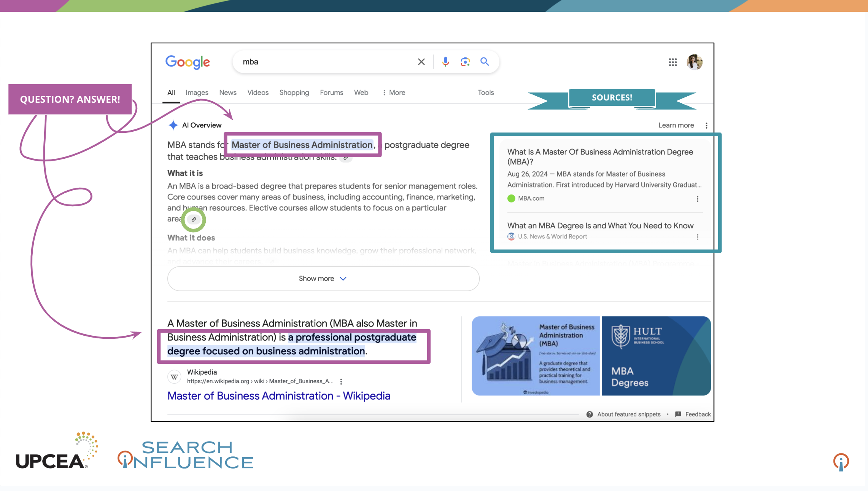Click the Learn more link

point(676,125)
